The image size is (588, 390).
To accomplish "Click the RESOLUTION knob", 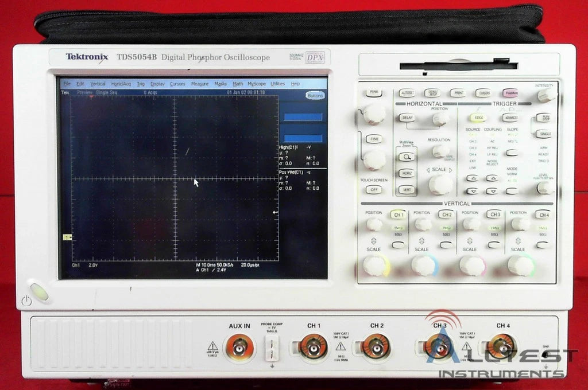I will 440,151.
